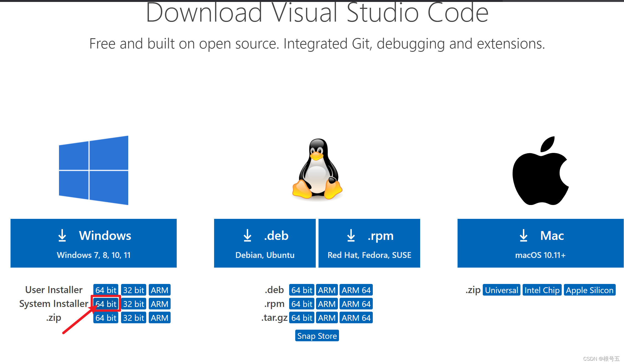Click the big Windows download button
The height and width of the screenshot is (364, 624).
(x=94, y=243)
